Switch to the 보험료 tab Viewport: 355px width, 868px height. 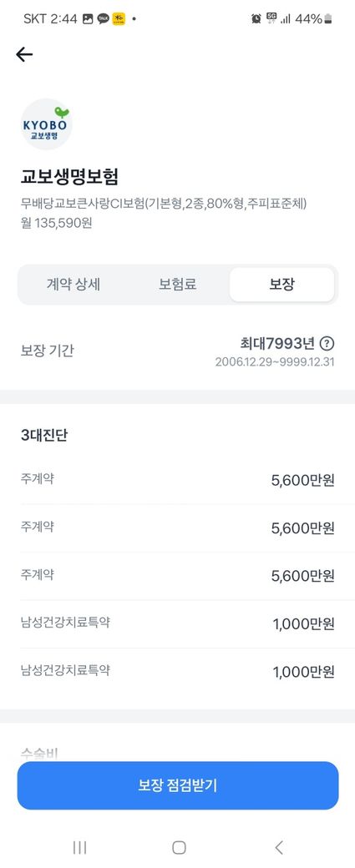tap(178, 285)
